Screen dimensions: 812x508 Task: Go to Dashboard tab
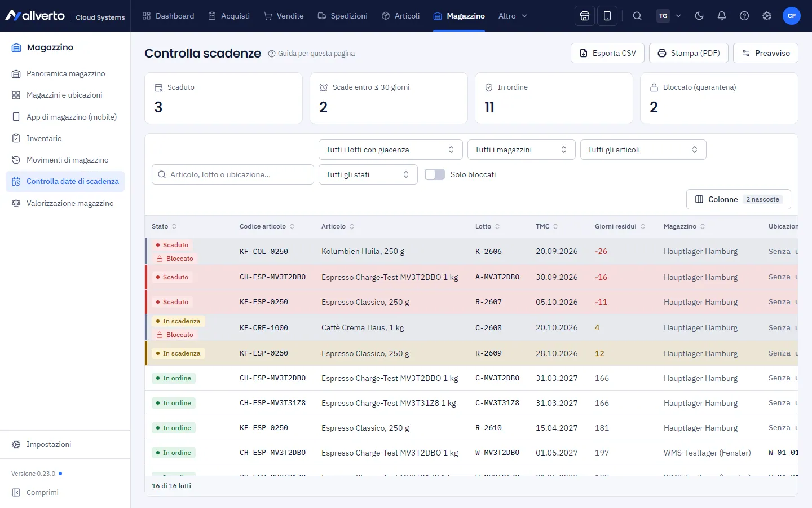coord(168,16)
